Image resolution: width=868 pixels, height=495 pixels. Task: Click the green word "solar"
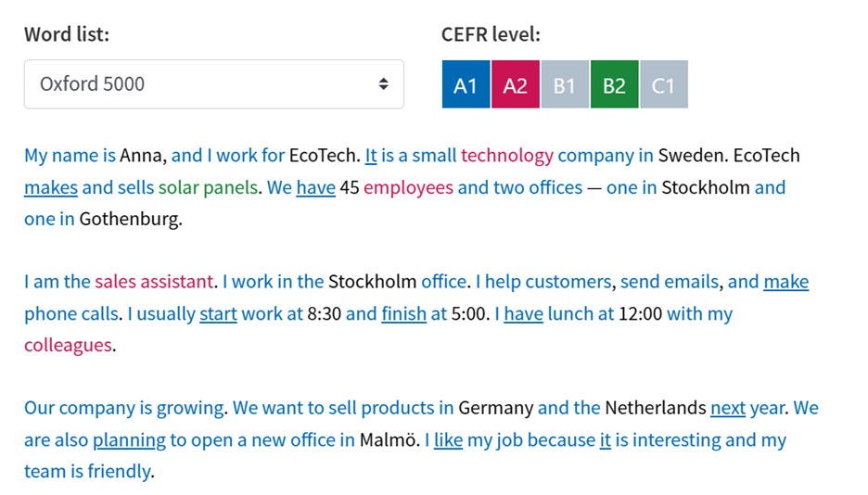point(179,187)
